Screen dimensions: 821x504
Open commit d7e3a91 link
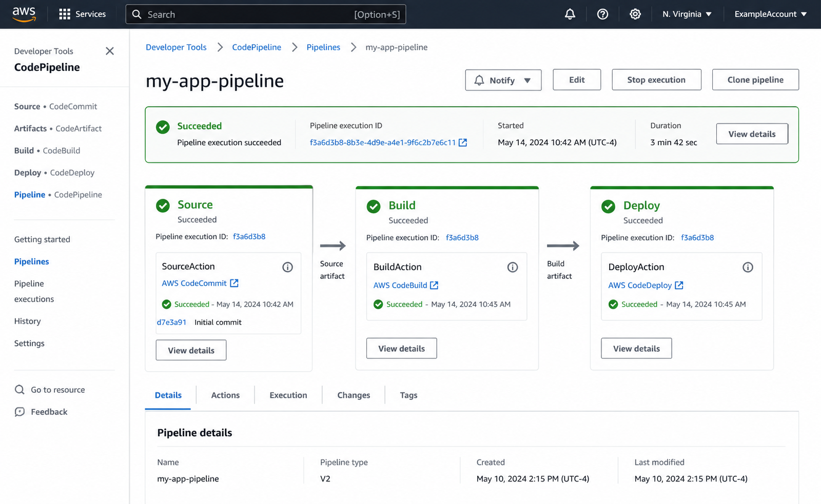(x=171, y=322)
